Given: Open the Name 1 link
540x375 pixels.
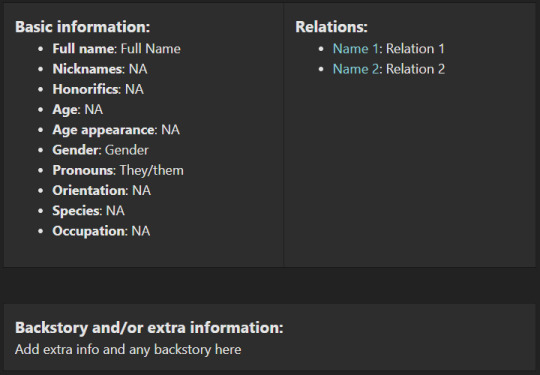Looking at the screenshot, I should tap(355, 49).
